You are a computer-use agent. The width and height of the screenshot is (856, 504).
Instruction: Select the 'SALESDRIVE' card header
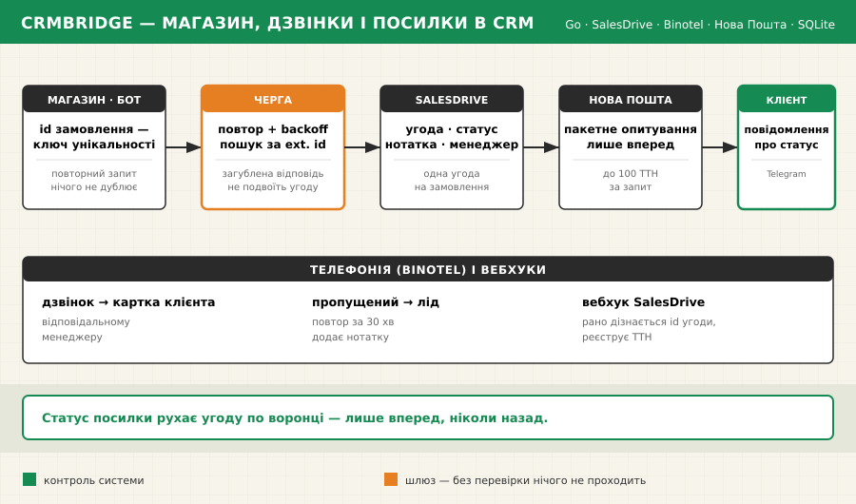(452, 100)
